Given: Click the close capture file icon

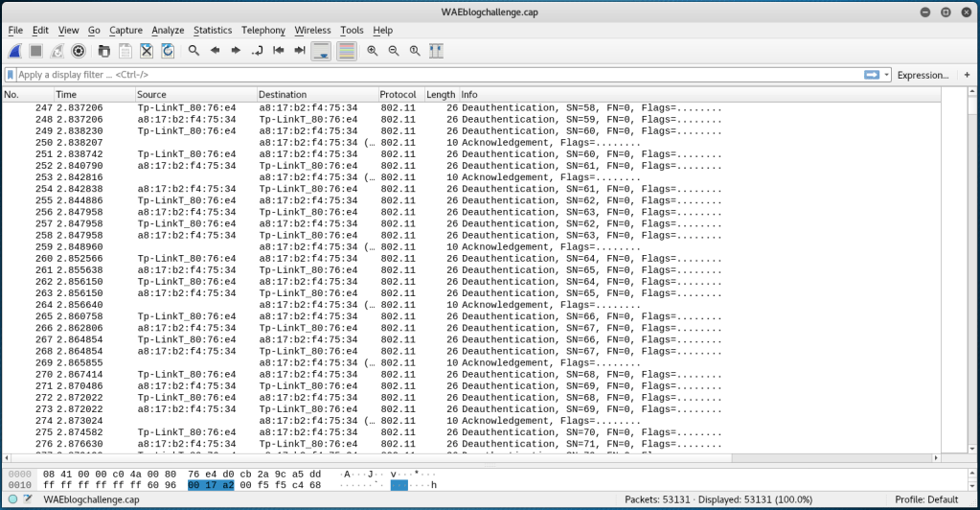Looking at the screenshot, I should pos(147,50).
